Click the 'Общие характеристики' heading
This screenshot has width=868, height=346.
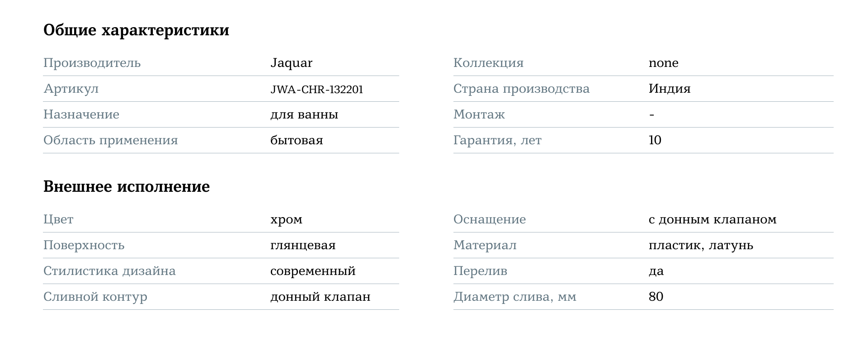136,30
